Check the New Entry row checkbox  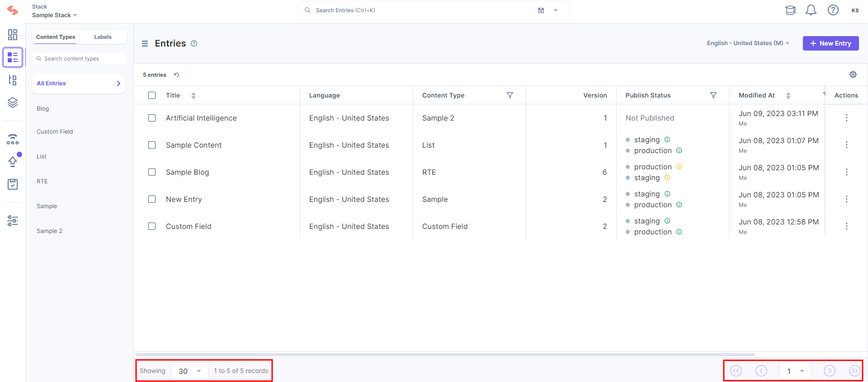coord(152,199)
